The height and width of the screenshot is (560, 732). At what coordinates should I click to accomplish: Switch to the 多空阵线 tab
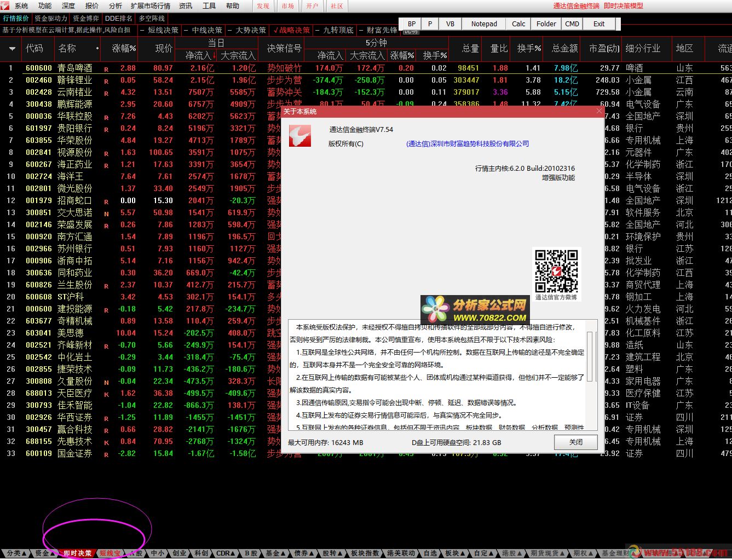pyautogui.click(x=152, y=18)
